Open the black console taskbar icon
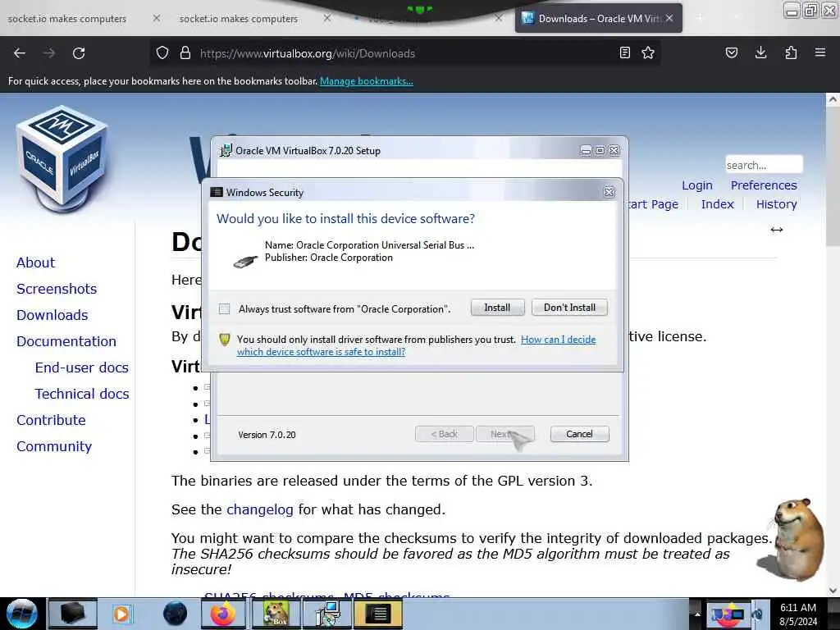 pos(378,614)
